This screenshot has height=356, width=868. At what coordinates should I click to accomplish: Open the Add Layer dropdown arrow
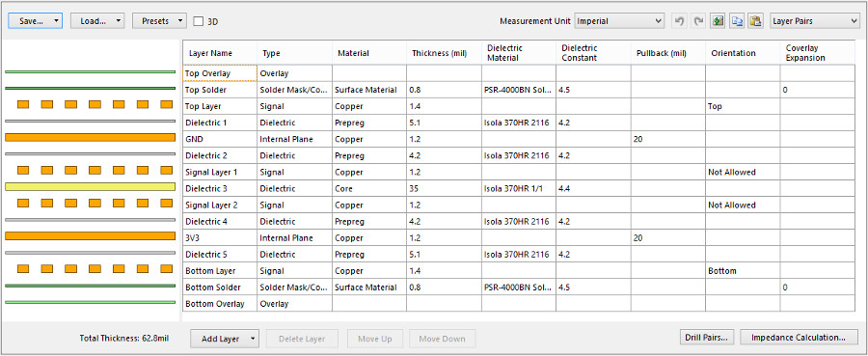point(252,339)
